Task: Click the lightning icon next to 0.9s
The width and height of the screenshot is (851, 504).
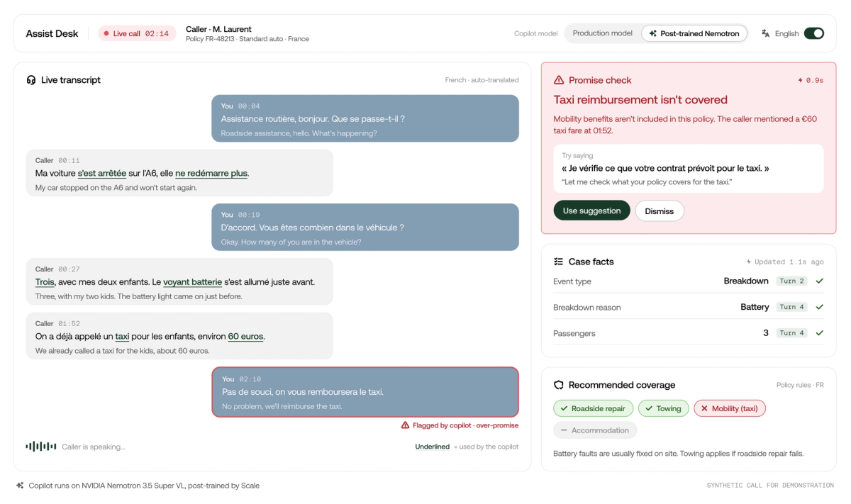Action: click(801, 81)
